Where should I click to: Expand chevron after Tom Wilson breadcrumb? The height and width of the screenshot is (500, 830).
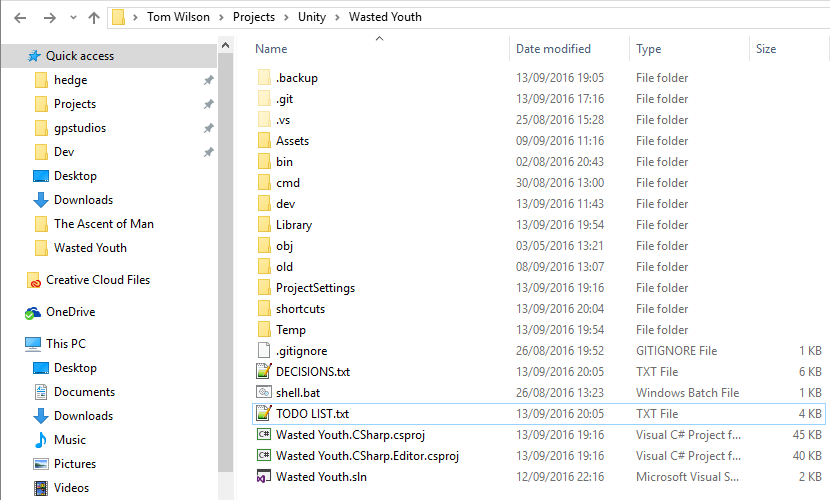(221, 17)
